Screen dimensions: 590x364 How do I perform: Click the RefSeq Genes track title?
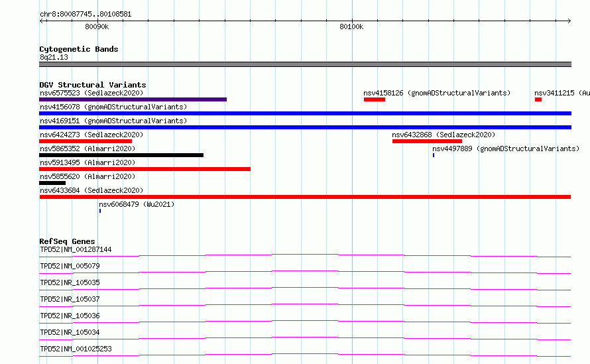[x=67, y=241]
